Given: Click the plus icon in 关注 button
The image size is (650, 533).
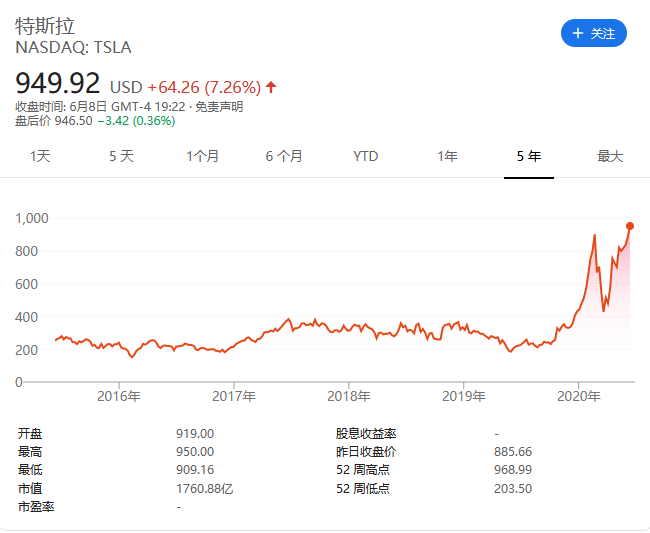Looking at the screenshot, I should point(578,33).
